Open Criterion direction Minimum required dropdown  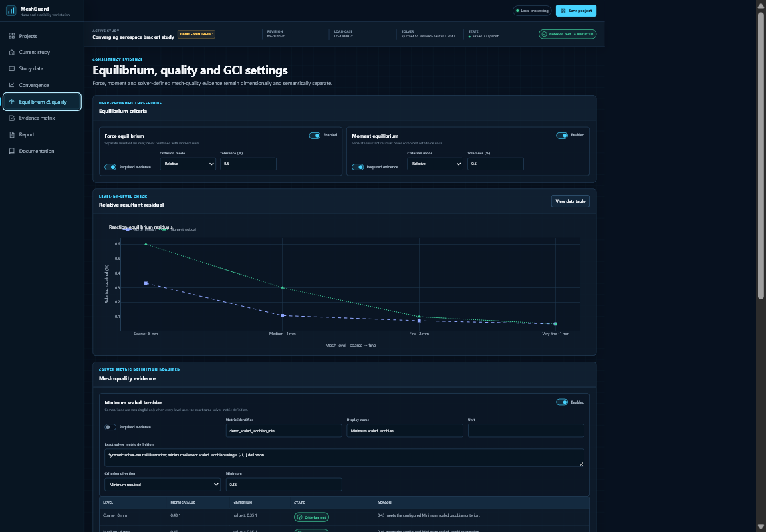(162, 485)
